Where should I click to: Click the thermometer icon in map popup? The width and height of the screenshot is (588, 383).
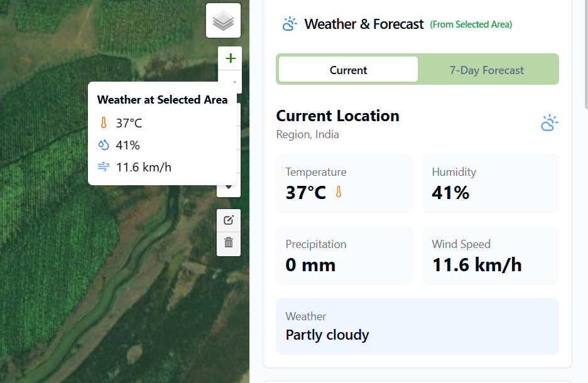tap(104, 123)
